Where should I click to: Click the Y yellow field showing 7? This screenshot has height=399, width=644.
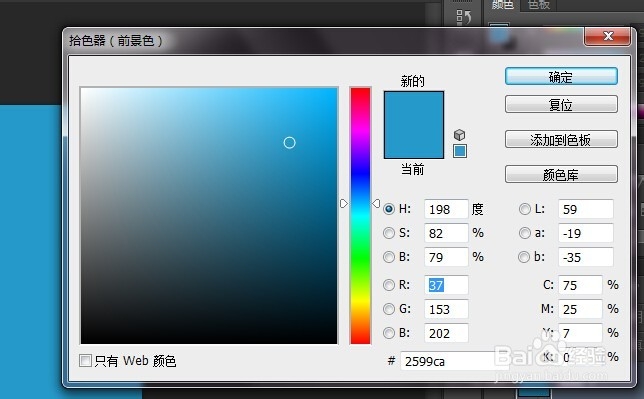pyautogui.click(x=580, y=333)
